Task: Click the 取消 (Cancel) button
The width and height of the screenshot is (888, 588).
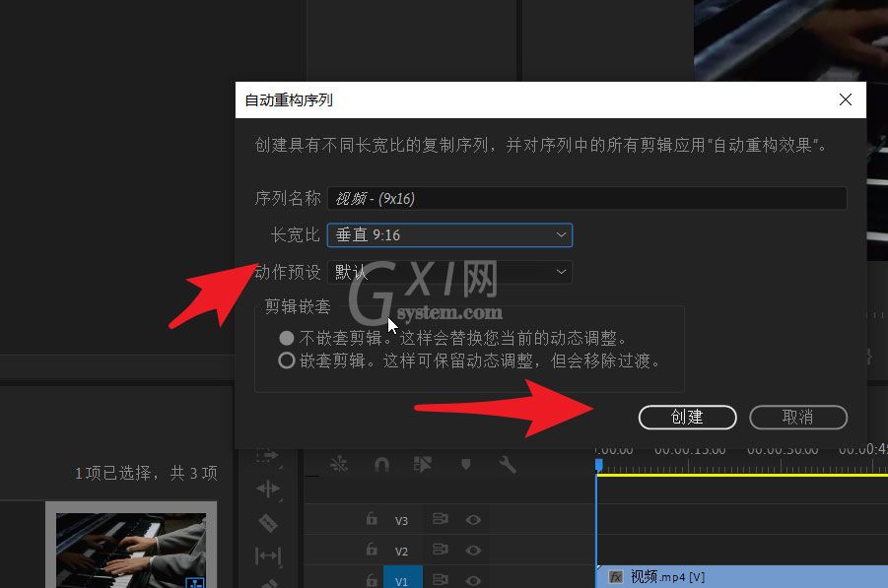Action: tap(798, 418)
